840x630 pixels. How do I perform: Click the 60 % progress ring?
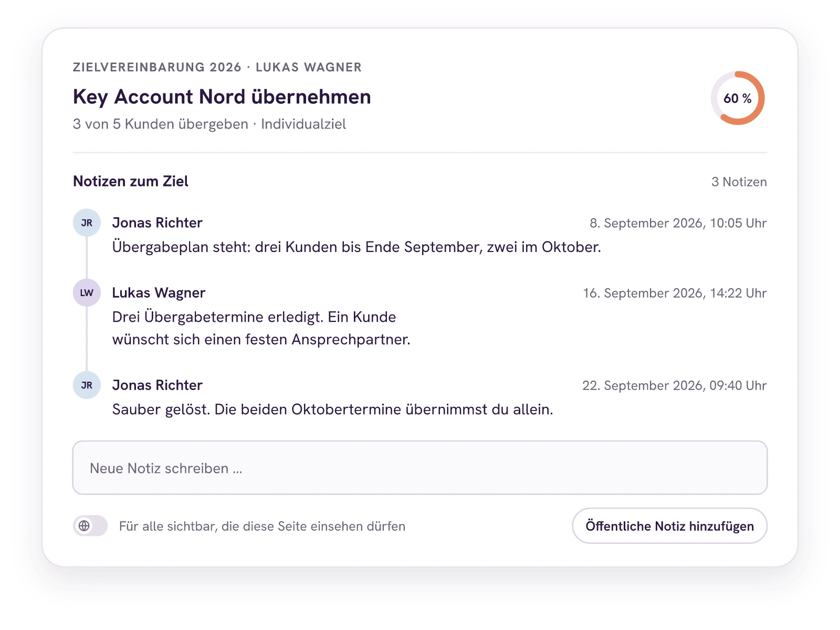738,98
